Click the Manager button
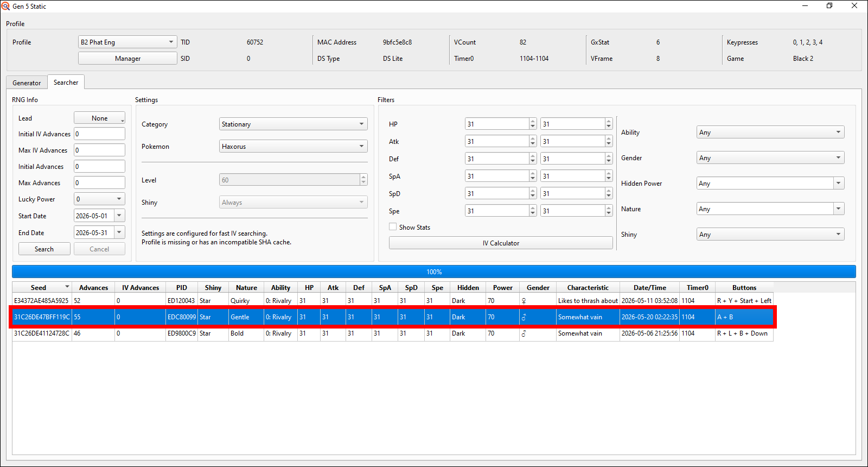The height and width of the screenshot is (467, 868). pyautogui.click(x=127, y=58)
